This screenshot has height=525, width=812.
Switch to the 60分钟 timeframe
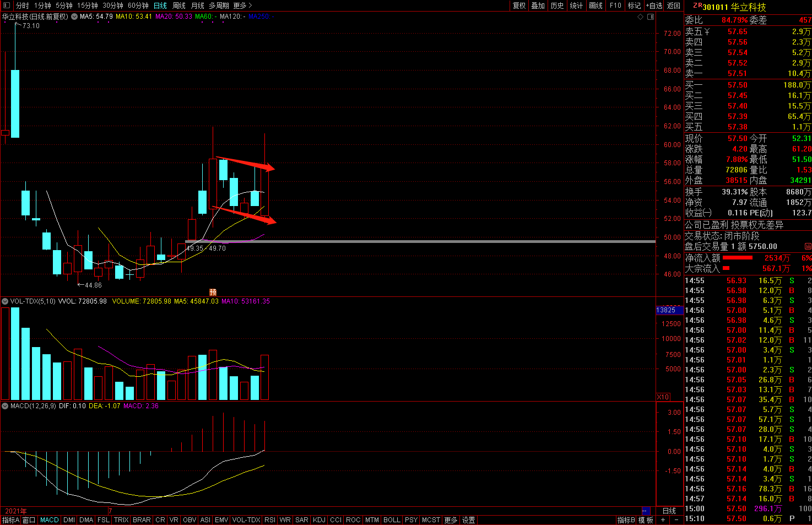[x=138, y=6]
